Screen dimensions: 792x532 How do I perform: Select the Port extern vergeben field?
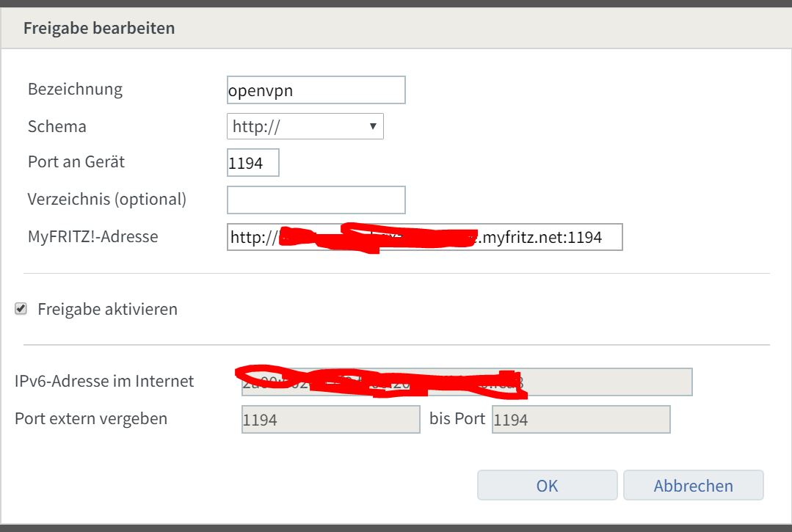pyautogui.click(x=330, y=419)
